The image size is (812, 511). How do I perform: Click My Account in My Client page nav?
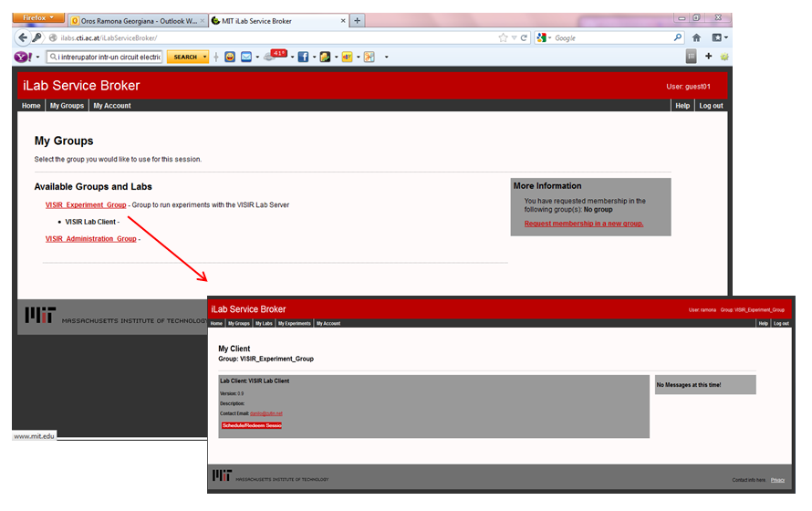[x=328, y=324]
